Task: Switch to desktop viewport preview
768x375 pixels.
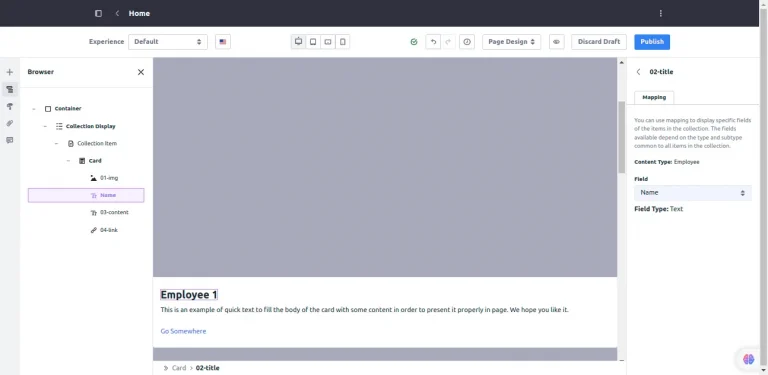Action: point(298,42)
